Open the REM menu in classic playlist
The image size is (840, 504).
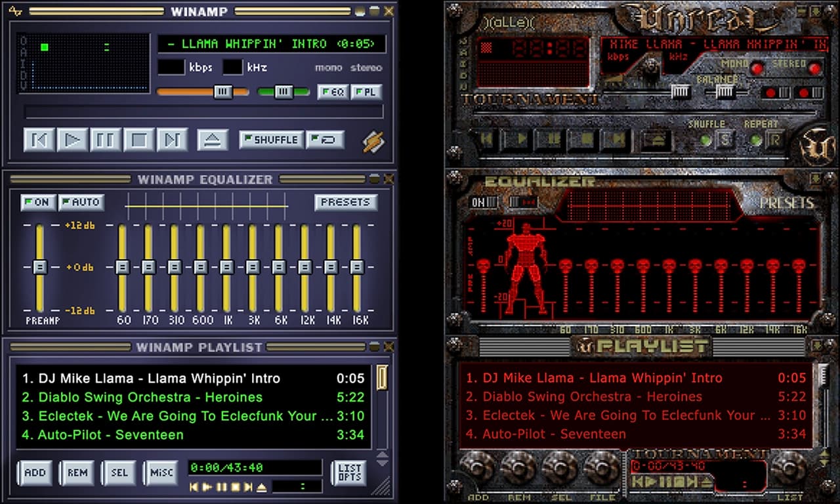pos(77,472)
